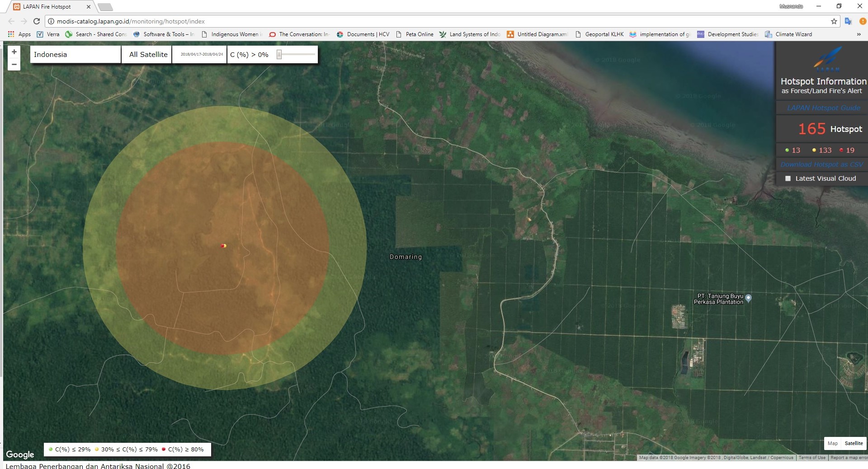Viewport: 868px width, 469px height.
Task: Switch the map to Map view
Action: point(832,443)
